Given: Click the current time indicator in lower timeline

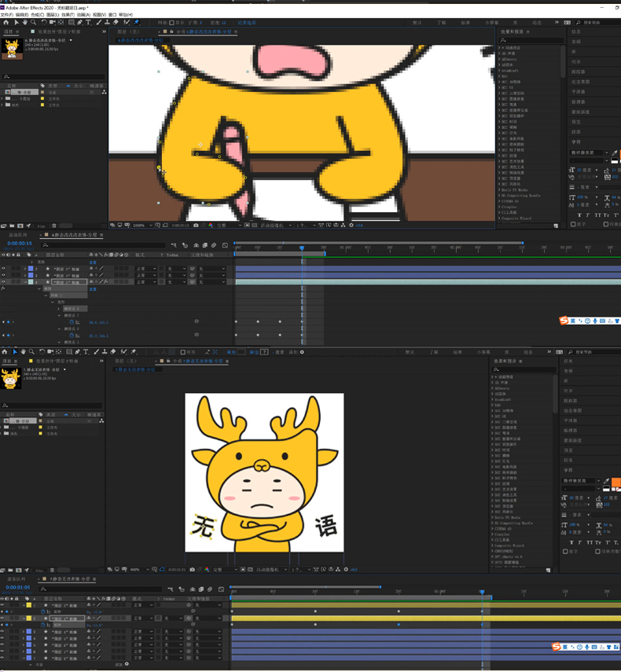Looking at the screenshot, I should point(482,592).
